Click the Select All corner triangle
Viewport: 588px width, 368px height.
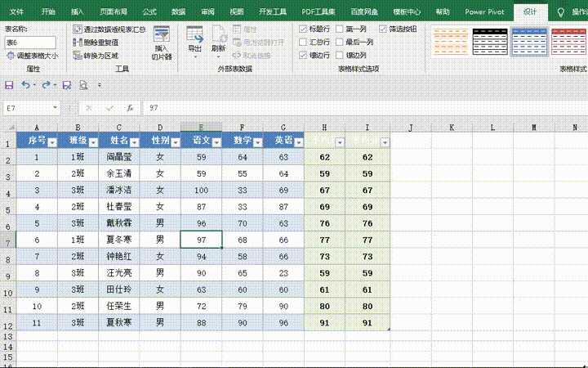[11, 127]
